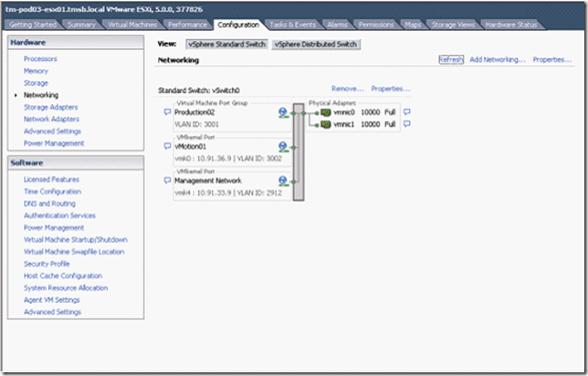Click the vmk4 10.91.33.9 address line
The image size is (588, 376).
point(228,193)
